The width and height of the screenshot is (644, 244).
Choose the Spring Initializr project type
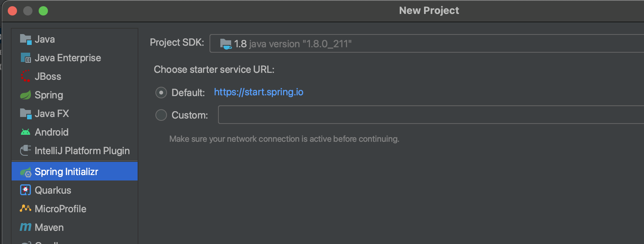(75, 172)
